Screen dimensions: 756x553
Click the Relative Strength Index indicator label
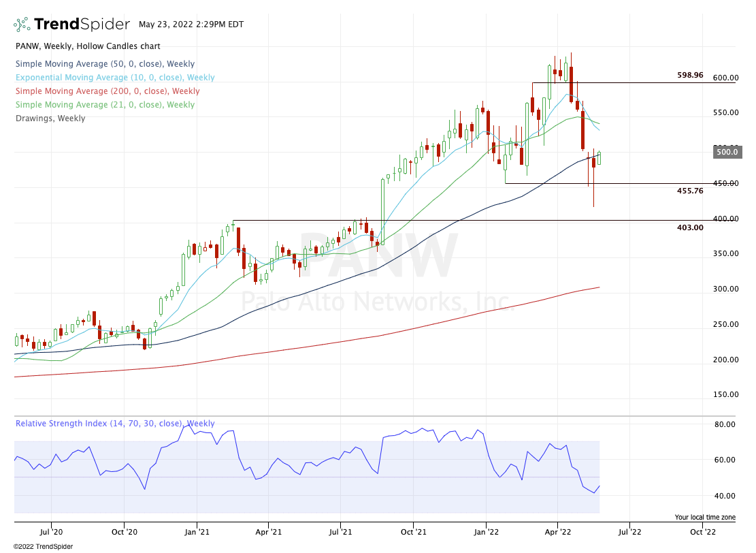point(115,423)
